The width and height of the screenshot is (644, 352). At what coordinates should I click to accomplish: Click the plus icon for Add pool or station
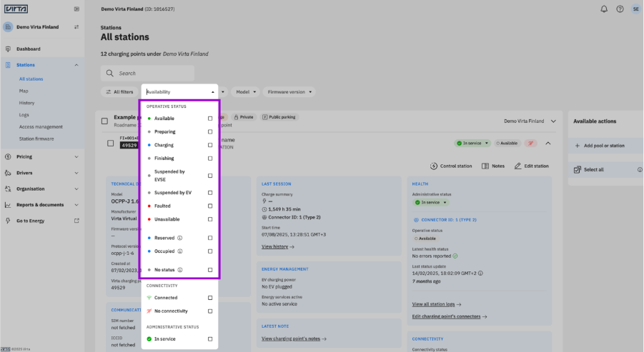pyautogui.click(x=577, y=146)
